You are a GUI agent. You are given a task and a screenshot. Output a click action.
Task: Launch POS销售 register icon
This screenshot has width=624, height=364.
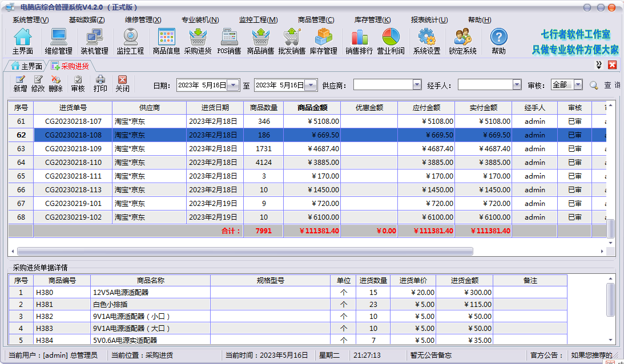click(230, 42)
